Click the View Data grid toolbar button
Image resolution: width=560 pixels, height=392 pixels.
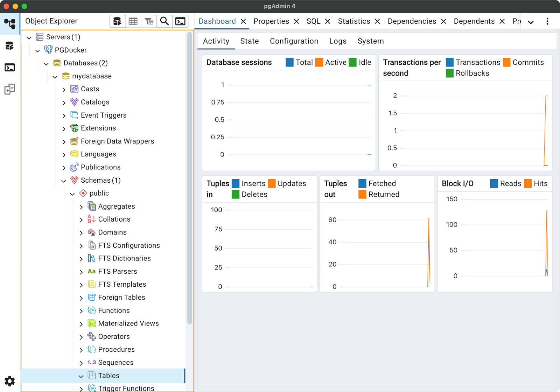pos(133,21)
